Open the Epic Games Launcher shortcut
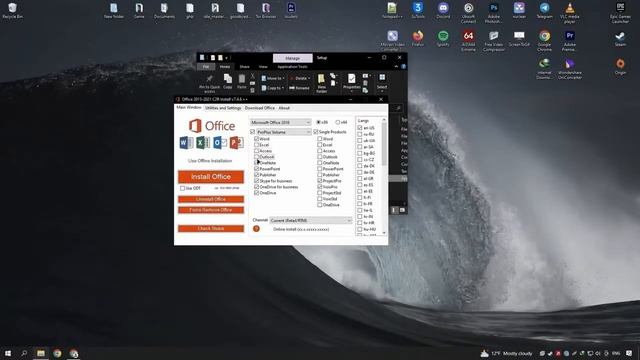Image resolution: width=640 pixels, height=360 pixels. click(620, 12)
